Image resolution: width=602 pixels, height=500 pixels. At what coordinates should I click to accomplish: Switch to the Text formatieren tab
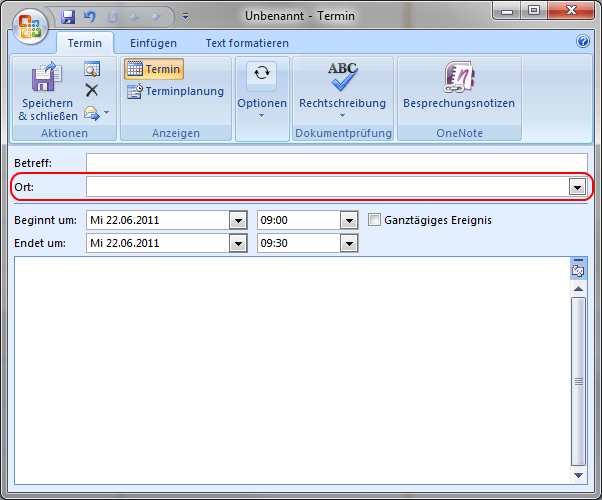tap(247, 43)
